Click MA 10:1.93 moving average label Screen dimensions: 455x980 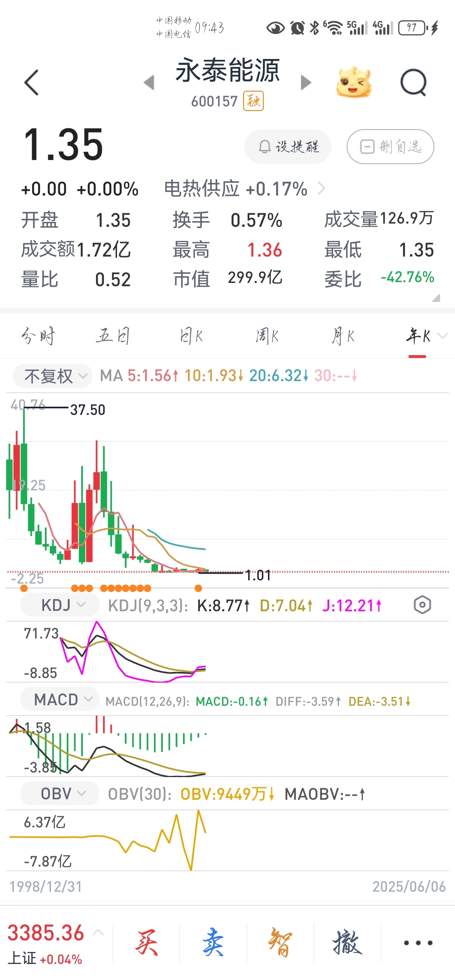pos(214,376)
